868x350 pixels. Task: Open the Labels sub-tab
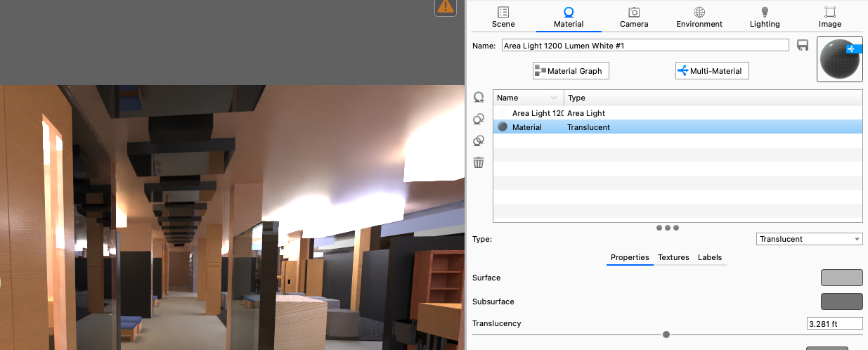pos(710,257)
